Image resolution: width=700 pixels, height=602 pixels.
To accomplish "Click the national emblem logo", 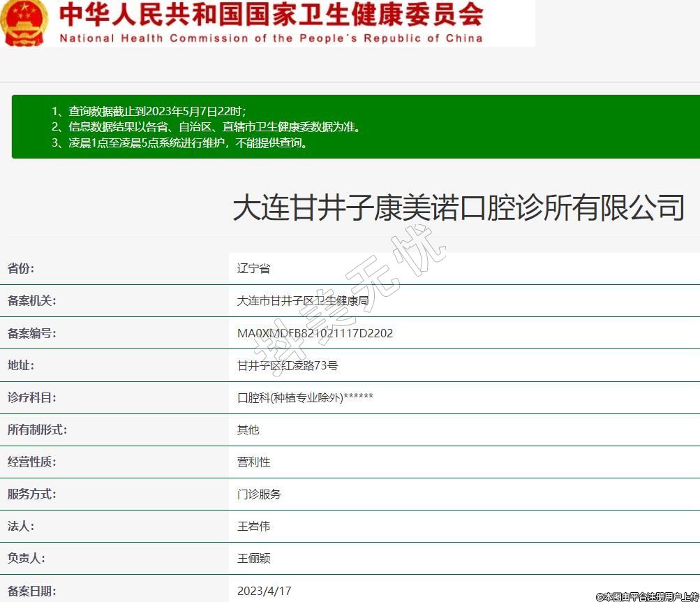I will [24, 22].
